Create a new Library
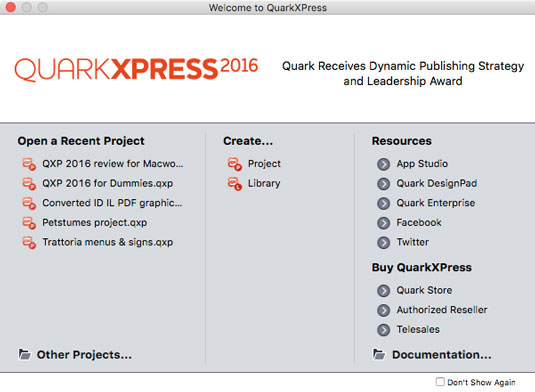This screenshot has width=535, height=392. pos(264,184)
